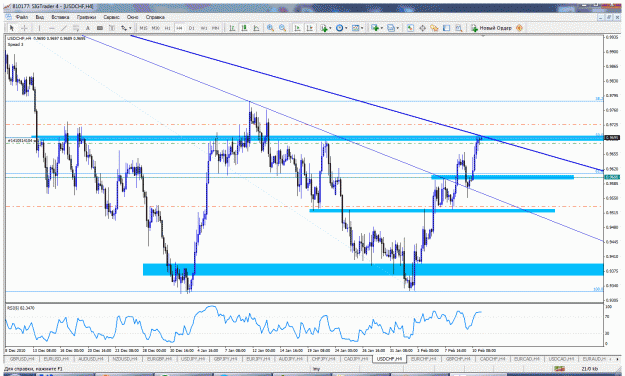The image size is (625, 376).
Task: Toggle the Terminal window icon
Action: [x=446, y=28]
